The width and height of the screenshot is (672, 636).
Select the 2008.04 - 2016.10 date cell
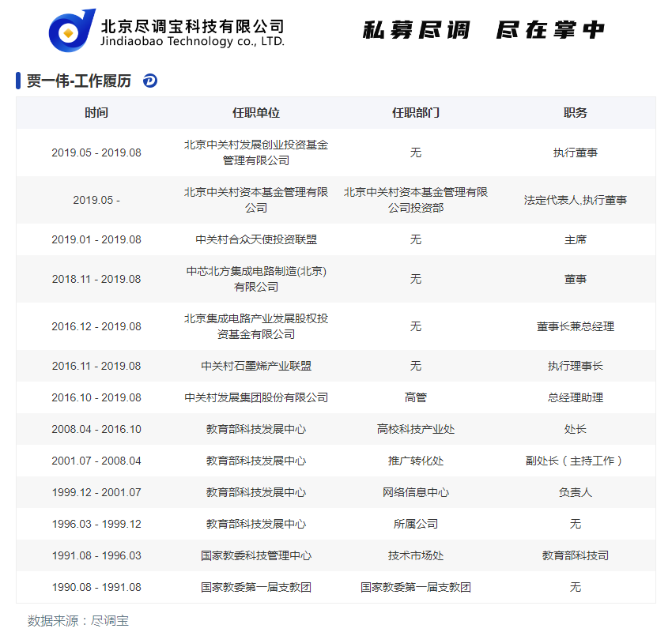coord(96,429)
